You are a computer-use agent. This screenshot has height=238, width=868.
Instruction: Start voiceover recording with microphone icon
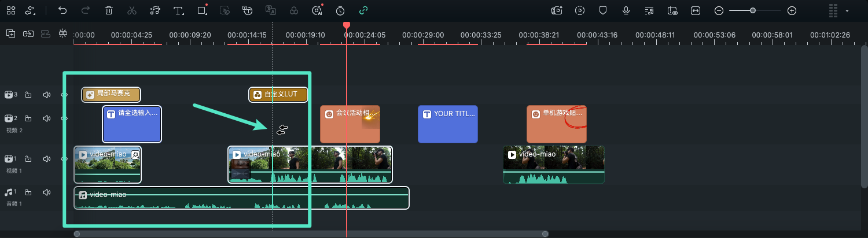[x=626, y=10]
